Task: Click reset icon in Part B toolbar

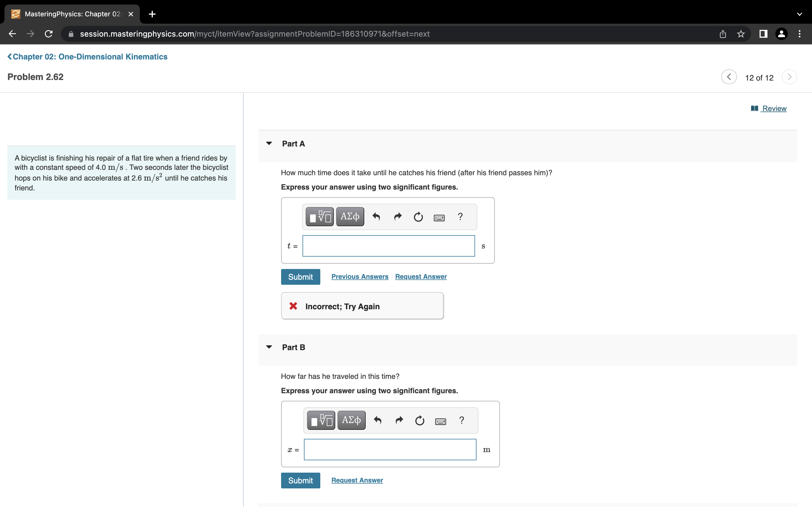Action: 420,421
